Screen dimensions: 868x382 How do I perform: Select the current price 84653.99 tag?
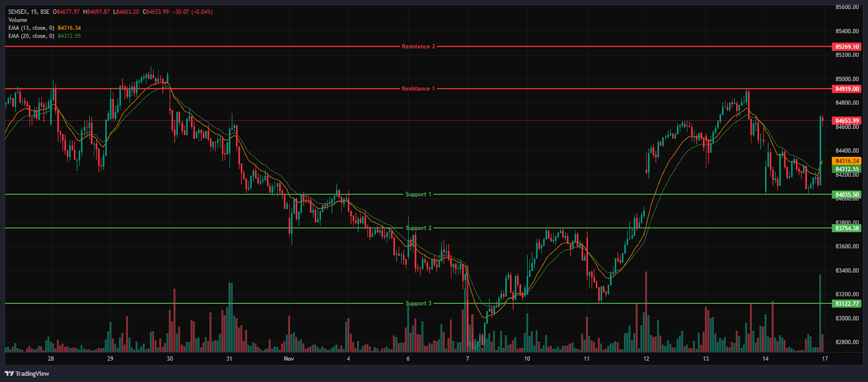[847, 121]
